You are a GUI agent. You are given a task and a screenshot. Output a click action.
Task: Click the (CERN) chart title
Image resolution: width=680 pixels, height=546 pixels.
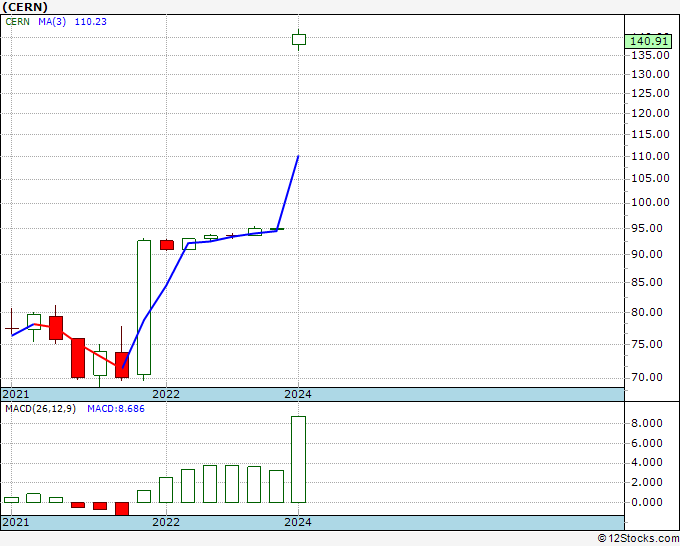click(25, 7)
